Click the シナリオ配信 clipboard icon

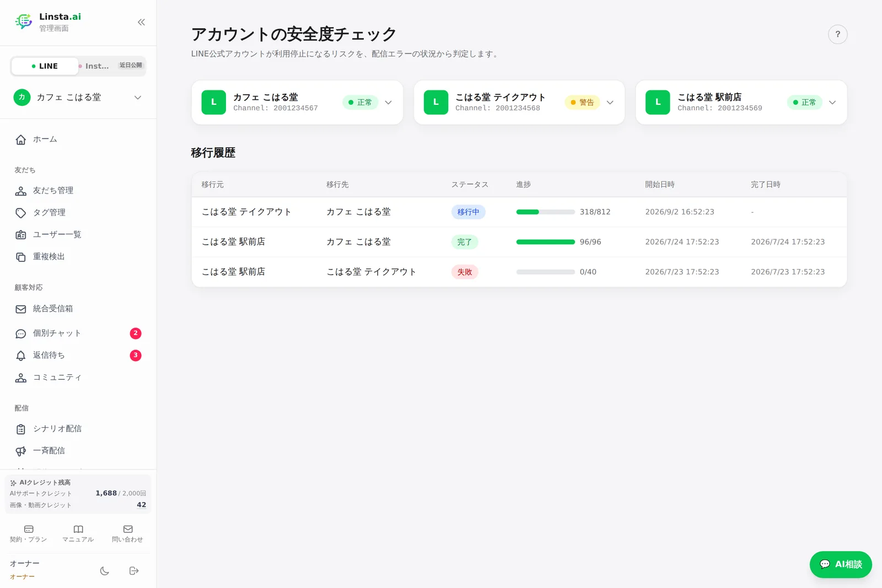tap(21, 429)
